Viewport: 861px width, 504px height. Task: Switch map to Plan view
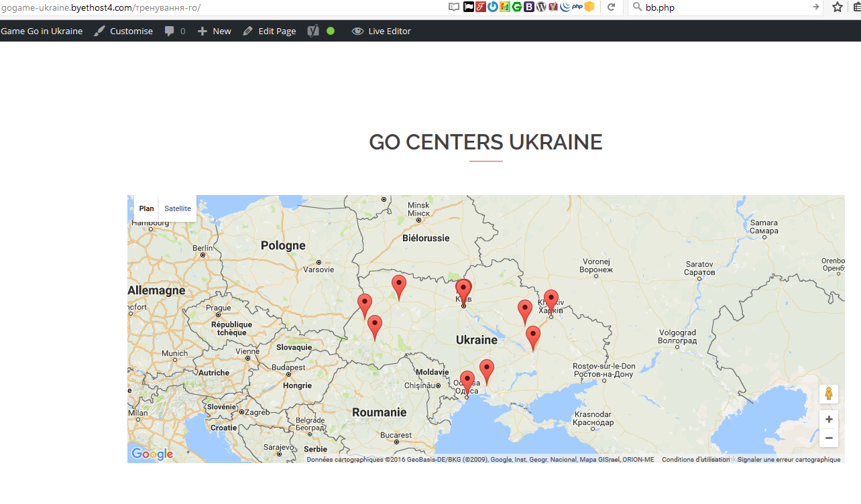(x=146, y=208)
